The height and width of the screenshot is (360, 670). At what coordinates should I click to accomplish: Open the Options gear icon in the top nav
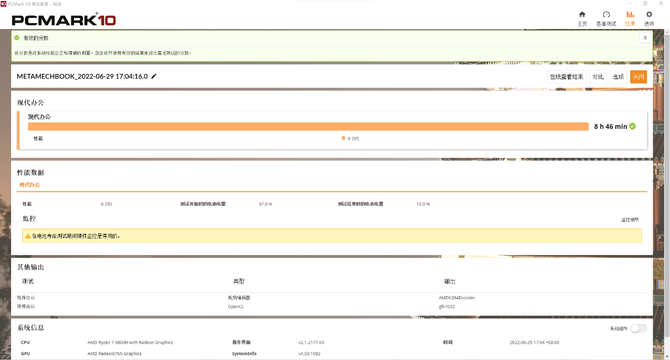649,18
